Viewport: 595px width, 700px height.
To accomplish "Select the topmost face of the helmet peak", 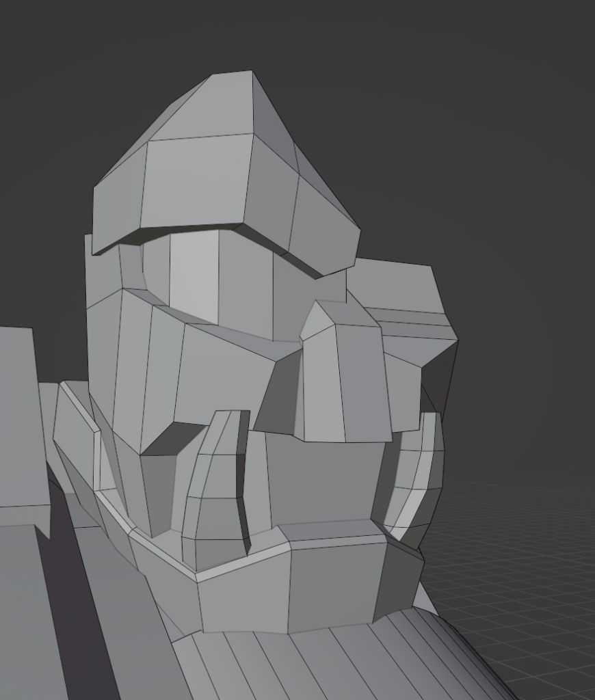I will pyautogui.click(x=209, y=108).
